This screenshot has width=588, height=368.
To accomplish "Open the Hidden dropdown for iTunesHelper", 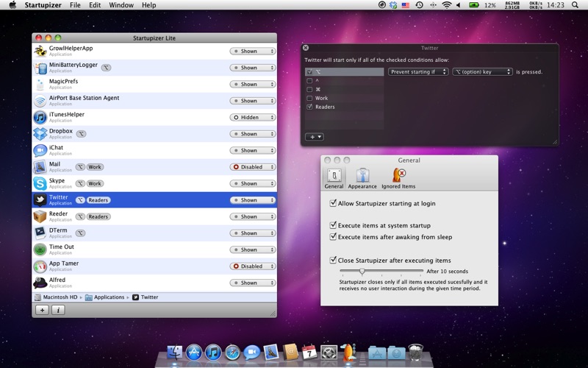I will tap(253, 117).
